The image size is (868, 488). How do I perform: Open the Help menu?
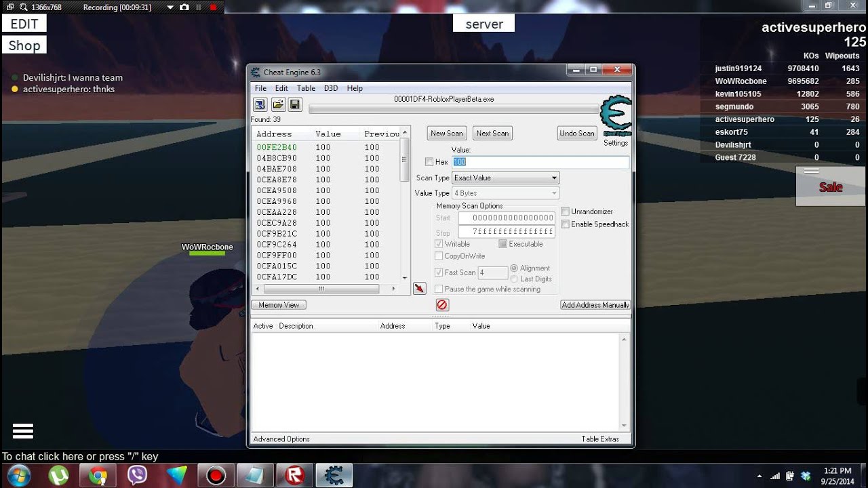pos(355,88)
